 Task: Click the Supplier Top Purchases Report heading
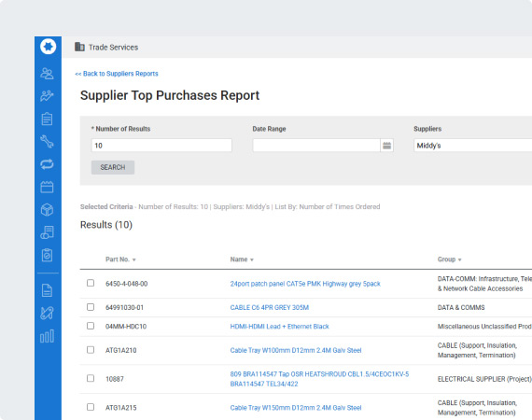point(170,95)
